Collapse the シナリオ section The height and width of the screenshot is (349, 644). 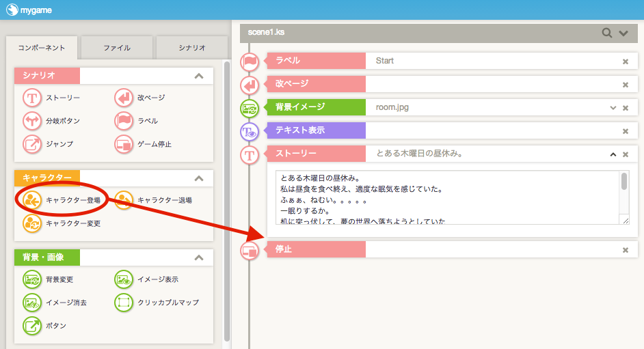199,76
